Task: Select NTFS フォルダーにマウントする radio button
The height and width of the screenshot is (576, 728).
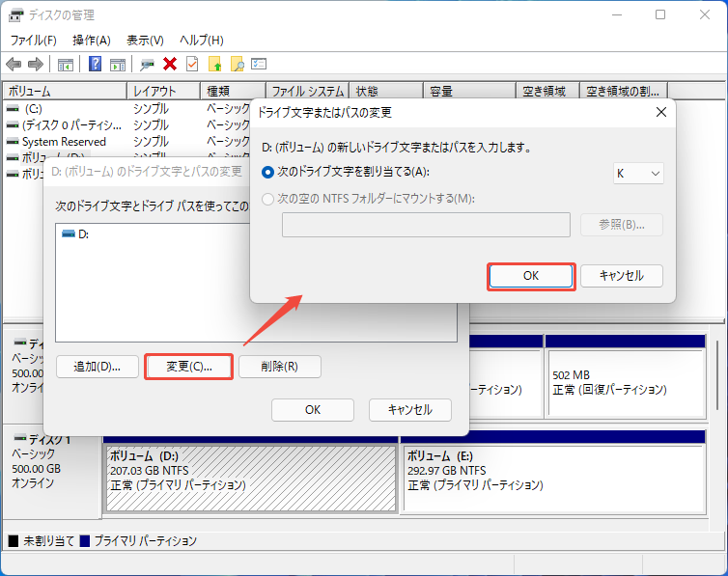Action: [267, 199]
